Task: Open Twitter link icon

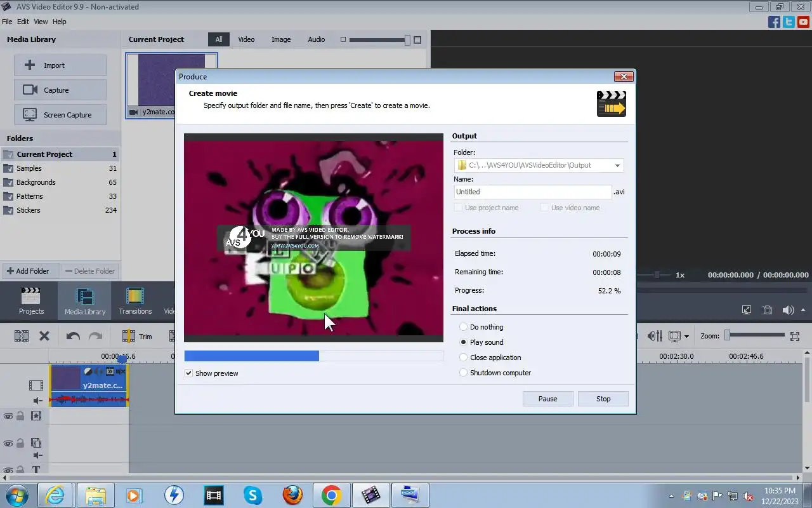Action: pos(789,22)
